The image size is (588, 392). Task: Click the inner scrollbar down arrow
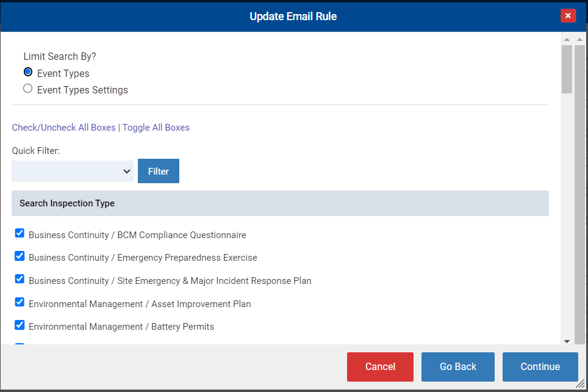(567, 341)
